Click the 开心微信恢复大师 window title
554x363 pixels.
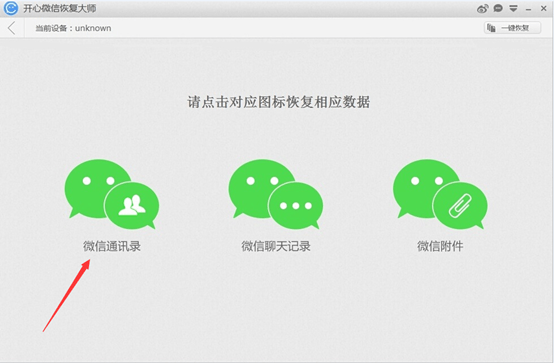[x=60, y=8]
